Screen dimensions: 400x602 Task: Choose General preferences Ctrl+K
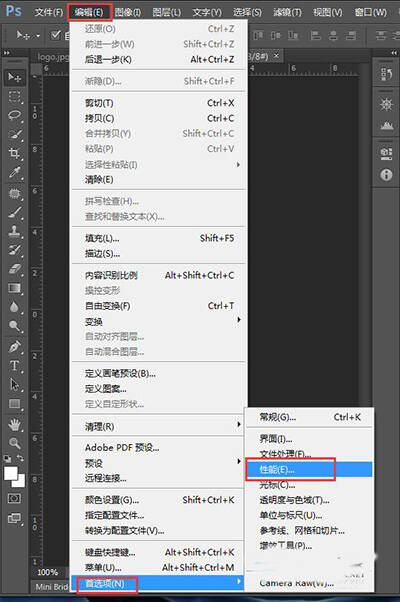pos(309,417)
